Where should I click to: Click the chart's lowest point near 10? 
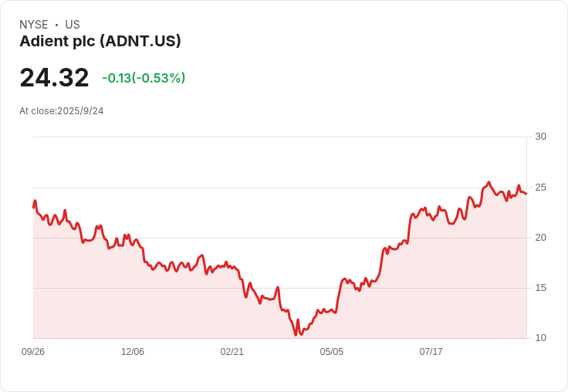click(296, 335)
